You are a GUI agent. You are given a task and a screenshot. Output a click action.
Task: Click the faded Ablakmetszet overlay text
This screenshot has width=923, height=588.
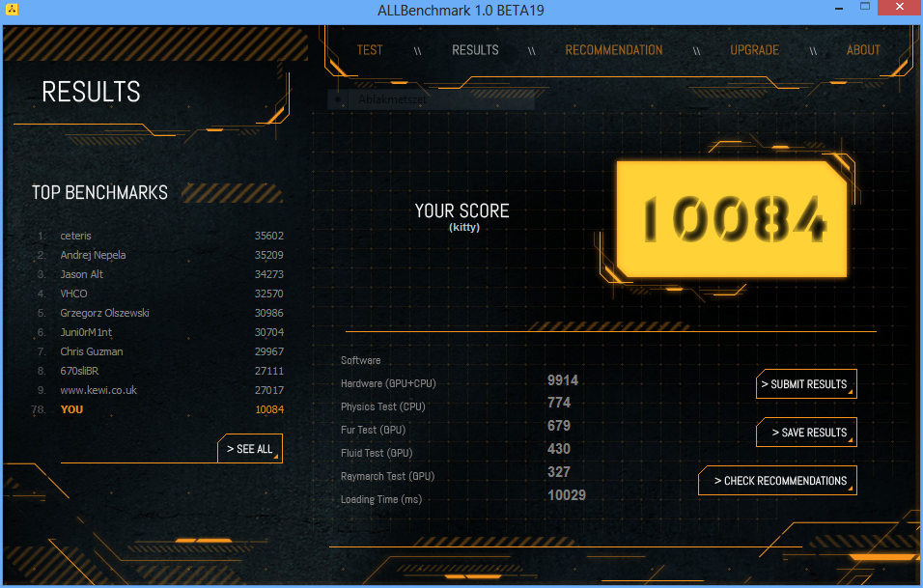click(393, 99)
